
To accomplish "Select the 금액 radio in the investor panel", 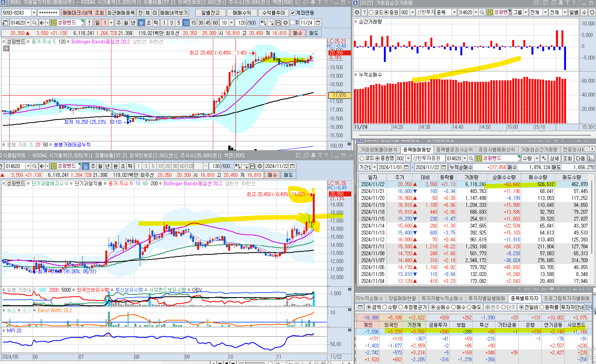I will (x=369, y=307).
